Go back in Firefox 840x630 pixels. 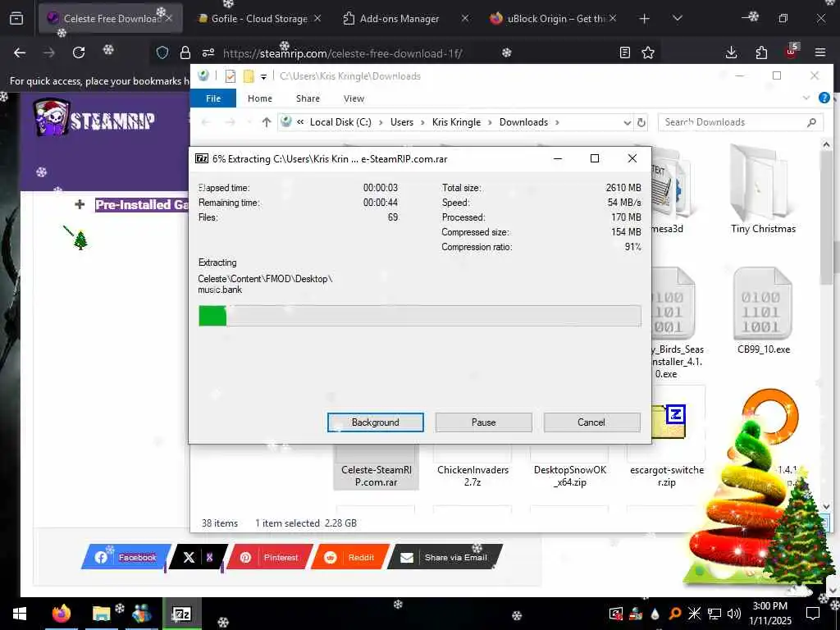[20, 52]
